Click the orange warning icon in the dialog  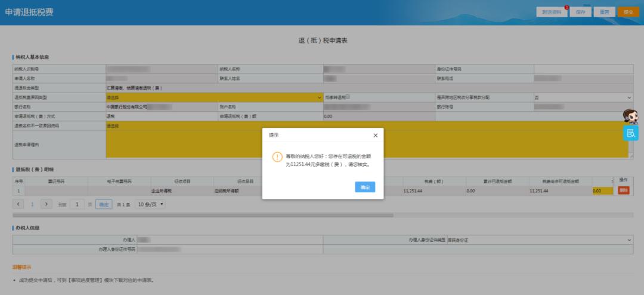pyautogui.click(x=278, y=157)
